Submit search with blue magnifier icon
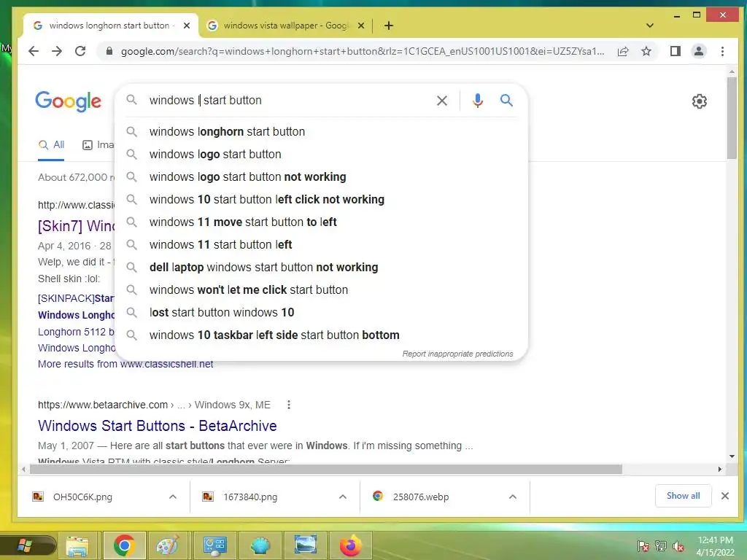Image resolution: width=747 pixels, height=560 pixels. (x=506, y=100)
